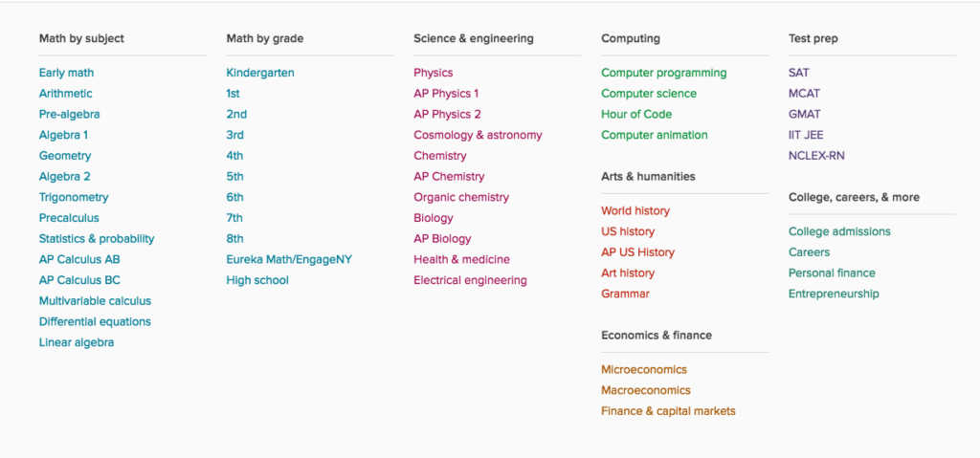Open Computer programming
This screenshot has height=458, width=980.
click(664, 73)
